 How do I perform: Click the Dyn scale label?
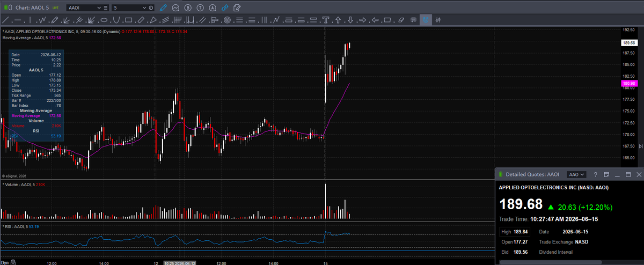click(x=5, y=263)
